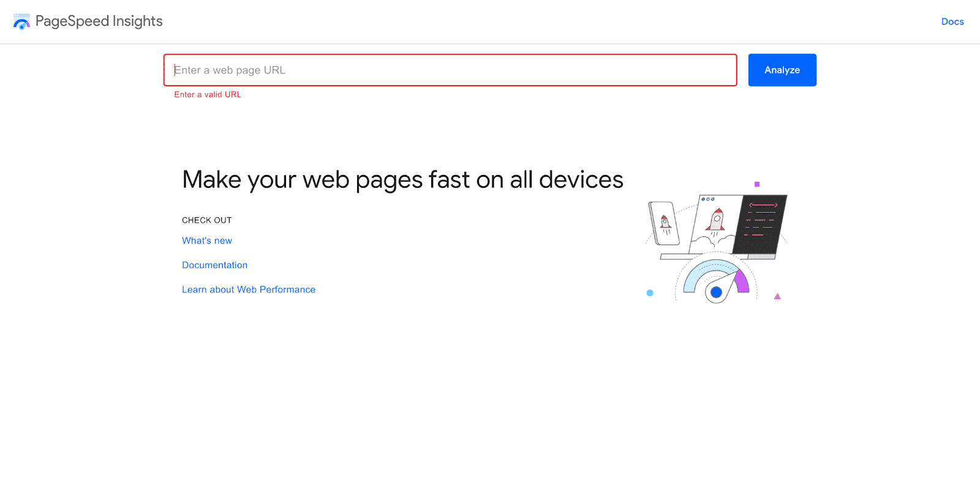
Task: Click the blue dot beside the gauge illustration
Action: [x=649, y=293]
